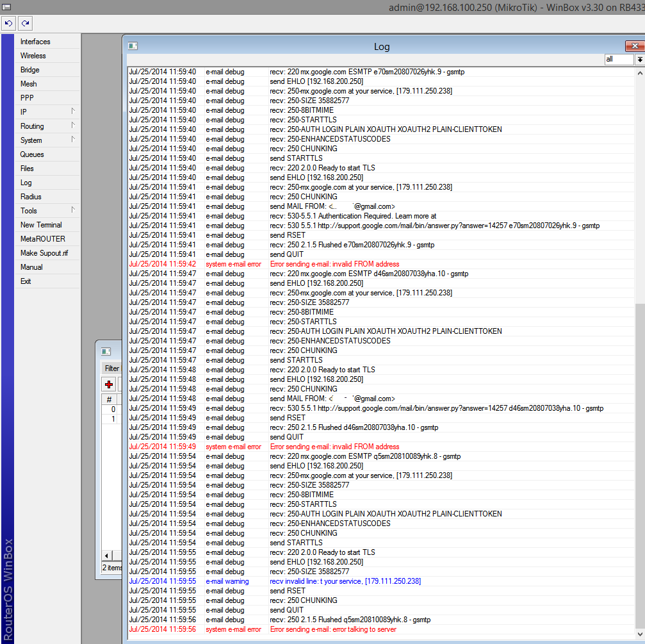
Task: Click the Log window title icon
Action: [133, 46]
